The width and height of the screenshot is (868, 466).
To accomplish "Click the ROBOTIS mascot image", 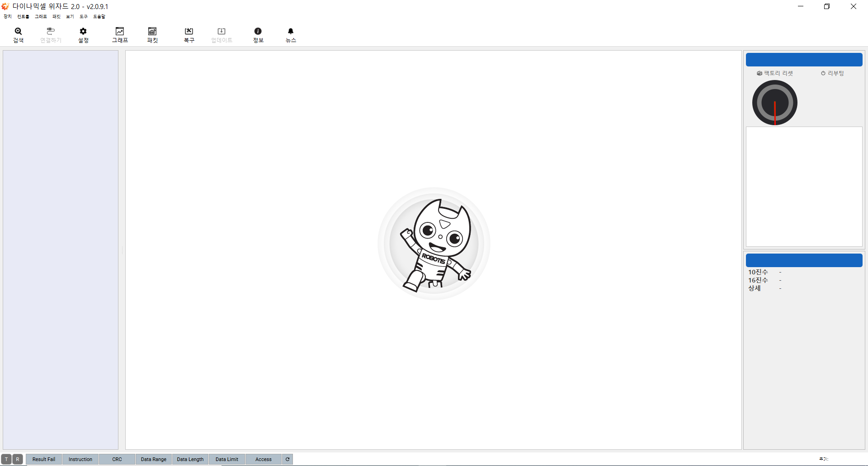I will coord(434,244).
